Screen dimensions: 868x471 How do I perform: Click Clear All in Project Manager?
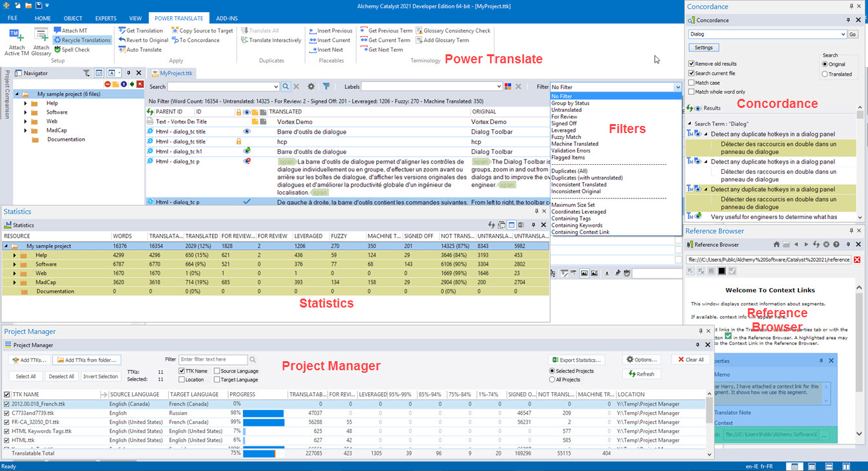pos(691,360)
